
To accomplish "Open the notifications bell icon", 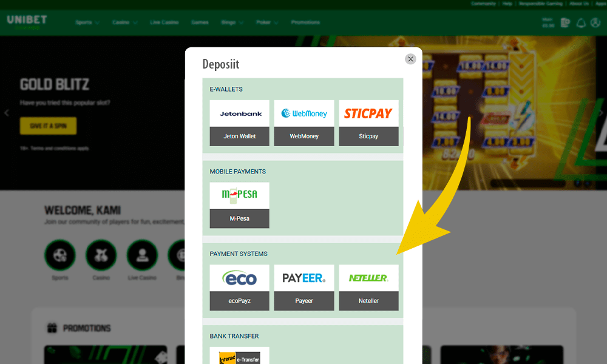I will (x=581, y=23).
